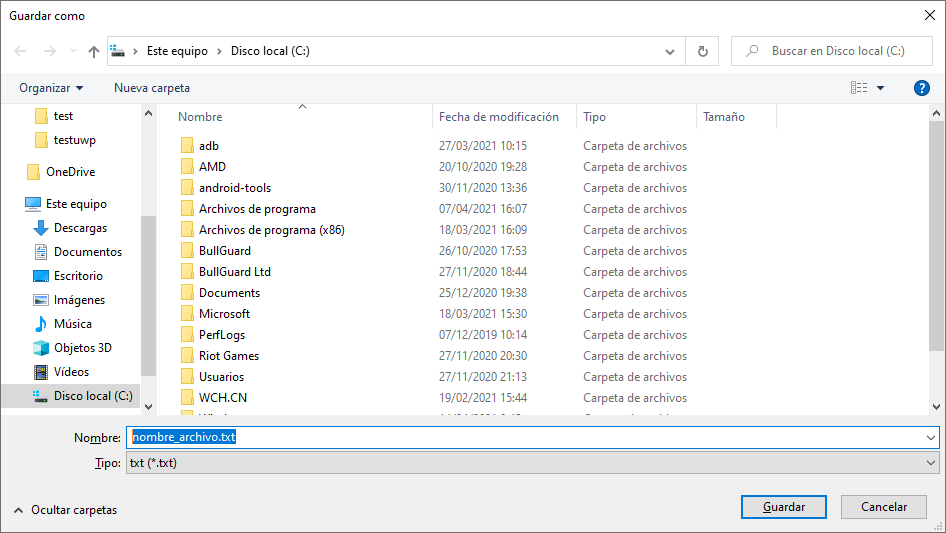Go back with the left arrow
Screen dimensions: 946x533
[21, 51]
